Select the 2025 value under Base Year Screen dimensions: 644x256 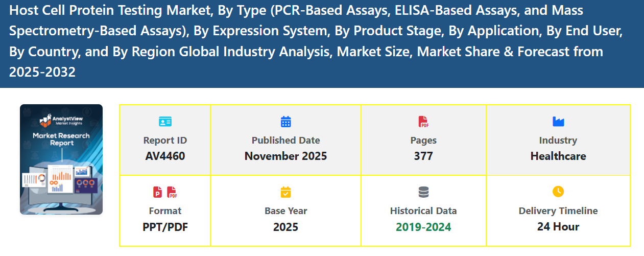285,227
